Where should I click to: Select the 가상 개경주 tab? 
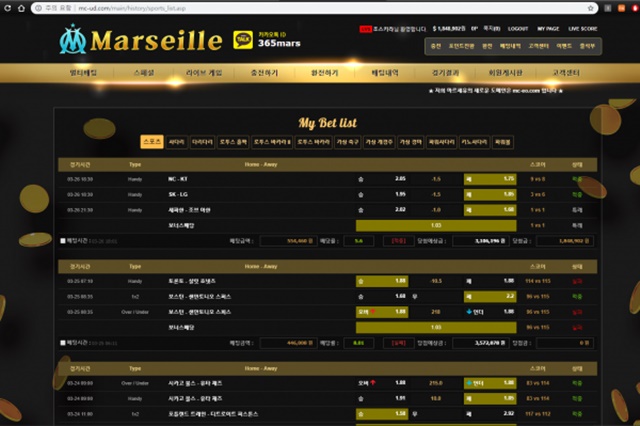tap(379, 142)
